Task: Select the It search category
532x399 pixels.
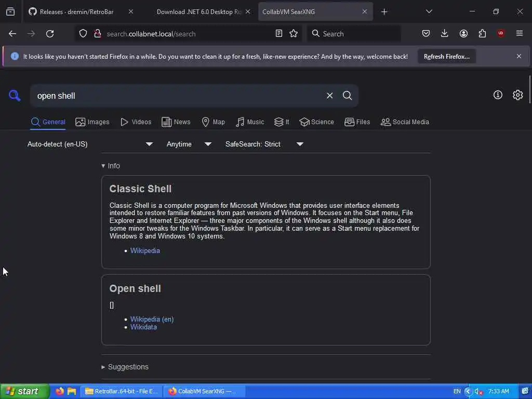Action: 282,122
